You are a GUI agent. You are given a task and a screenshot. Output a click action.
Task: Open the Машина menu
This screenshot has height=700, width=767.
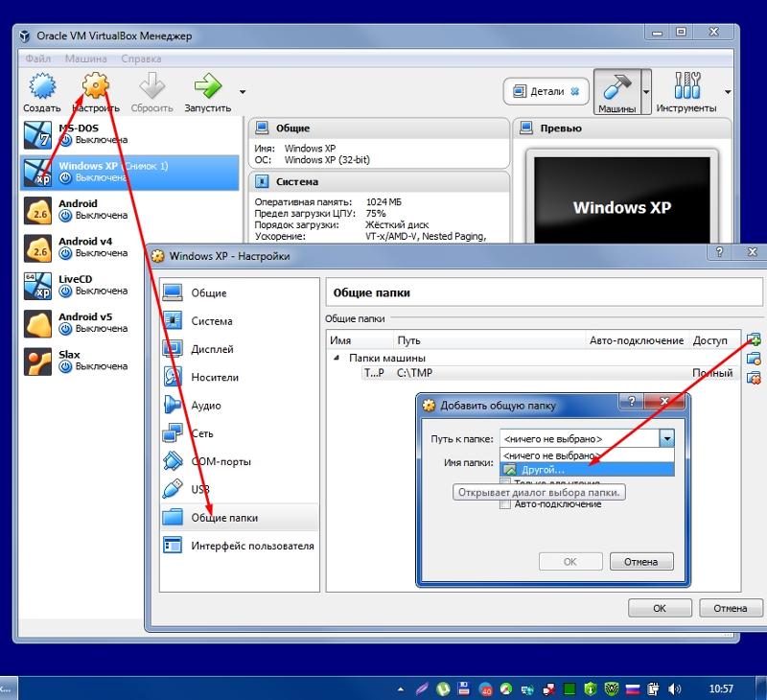coord(86,58)
